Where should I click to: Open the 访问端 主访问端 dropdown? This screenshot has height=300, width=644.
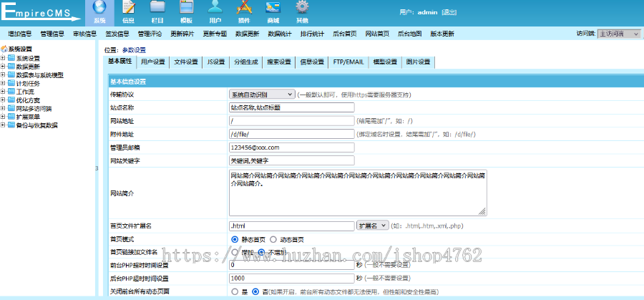(x=618, y=34)
